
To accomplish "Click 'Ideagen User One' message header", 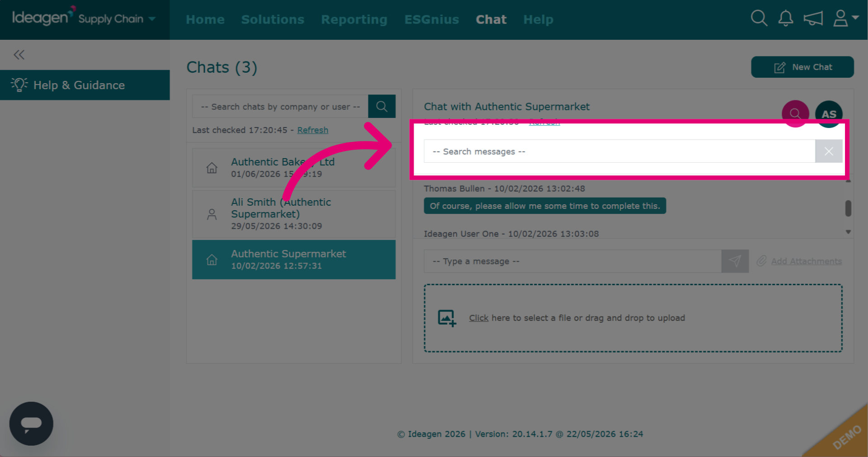I will click(511, 234).
